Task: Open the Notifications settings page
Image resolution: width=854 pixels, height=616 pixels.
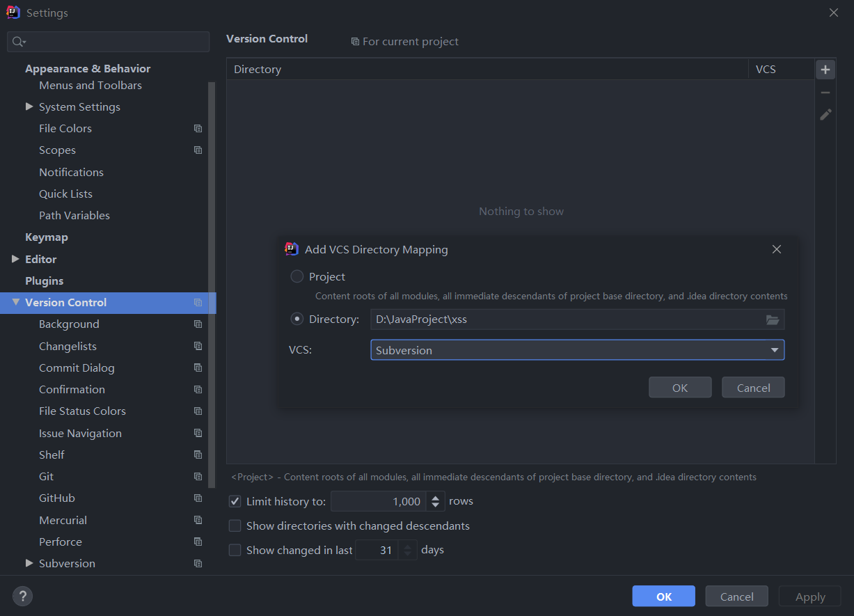Action: (71, 172)
